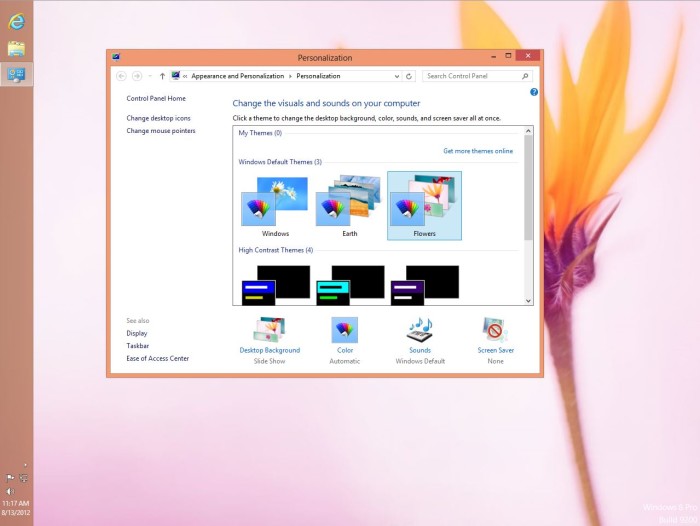Open Appearance and Personalization breadcrumb
This screenshot has width=700, height=526.
(x=238, y=76)
